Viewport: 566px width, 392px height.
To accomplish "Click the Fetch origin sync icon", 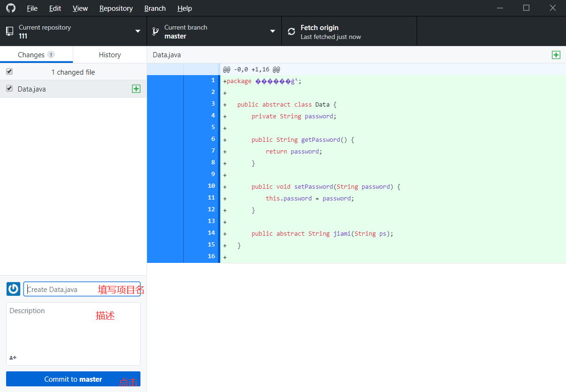I will [291, 31].
